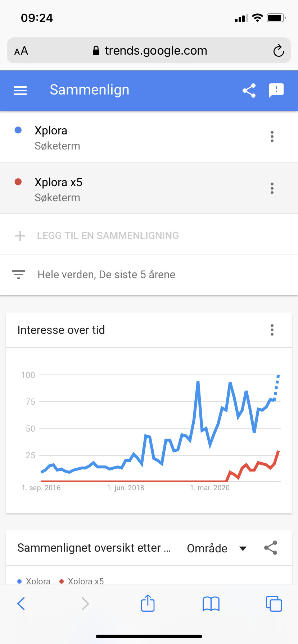Tap the trends.google.com address field
298x644 pixels.
pyautogui.click(x=149, y=50)
